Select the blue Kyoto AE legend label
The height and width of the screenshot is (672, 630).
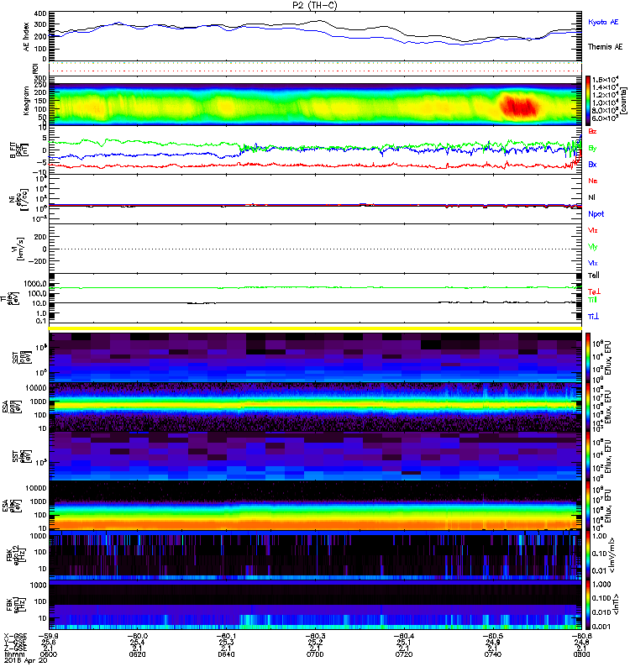pos(603,22)
